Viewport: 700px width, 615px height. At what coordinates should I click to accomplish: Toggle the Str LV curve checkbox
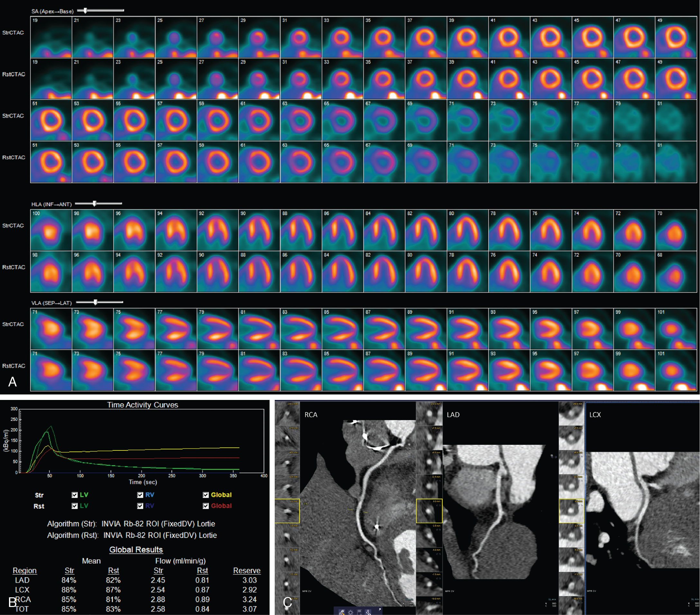[x=75, y=495]
